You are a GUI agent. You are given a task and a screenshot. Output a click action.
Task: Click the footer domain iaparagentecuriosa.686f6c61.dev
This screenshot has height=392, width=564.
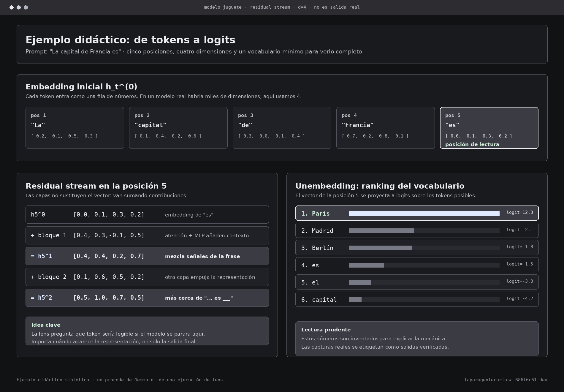point(506,380)
